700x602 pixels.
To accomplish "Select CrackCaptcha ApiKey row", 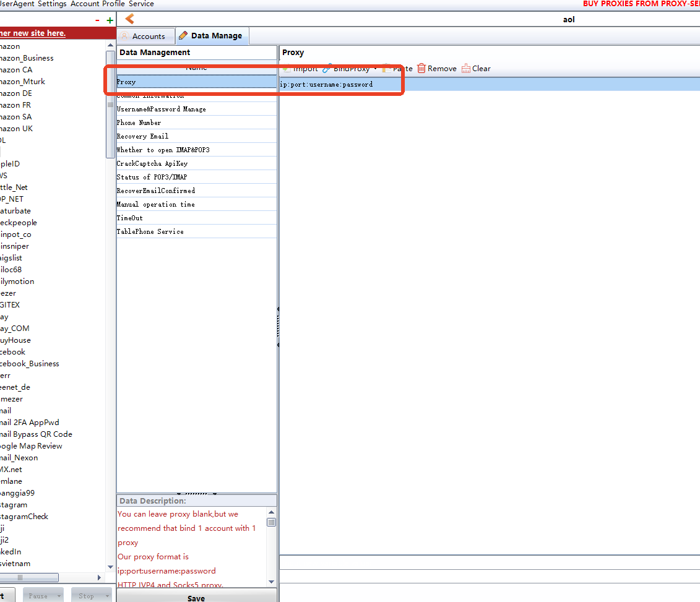I will [196, 163].
